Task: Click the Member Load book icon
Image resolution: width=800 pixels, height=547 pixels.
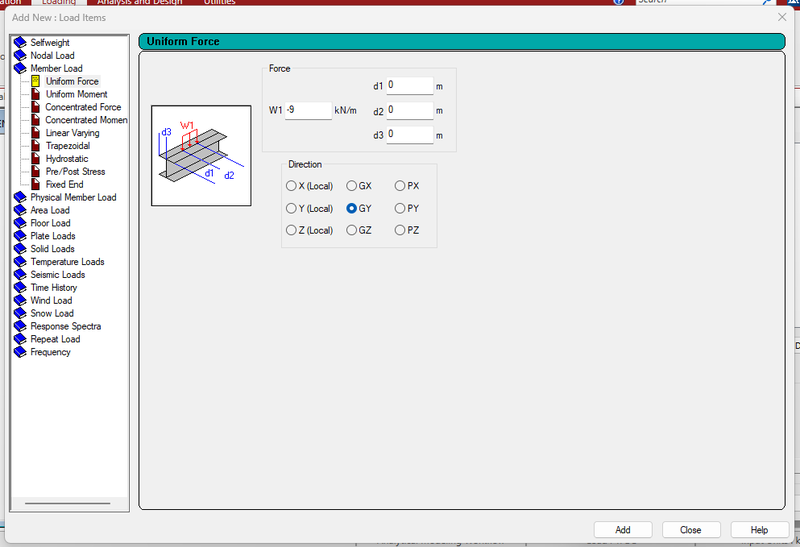Action: point(20,68)
